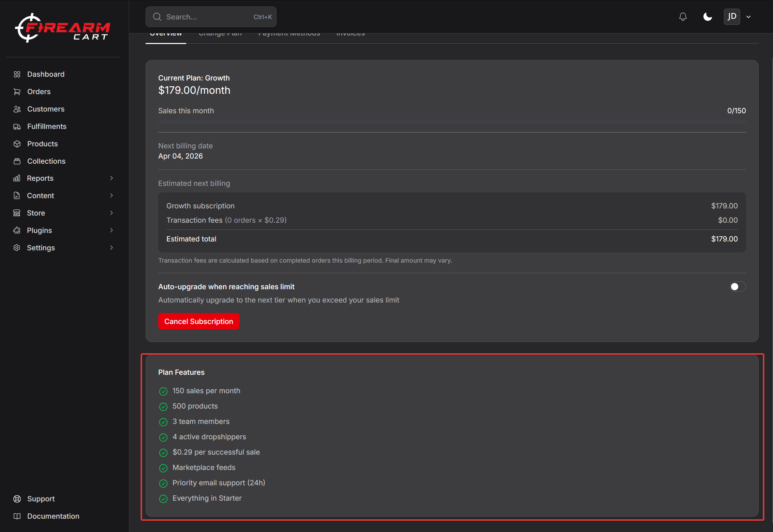Click check icon beside 3 team members

pos(163,422)
